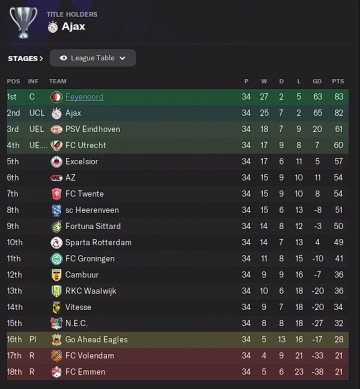
Task: Sort table by GD column header
Action: [x=317, y=81]
